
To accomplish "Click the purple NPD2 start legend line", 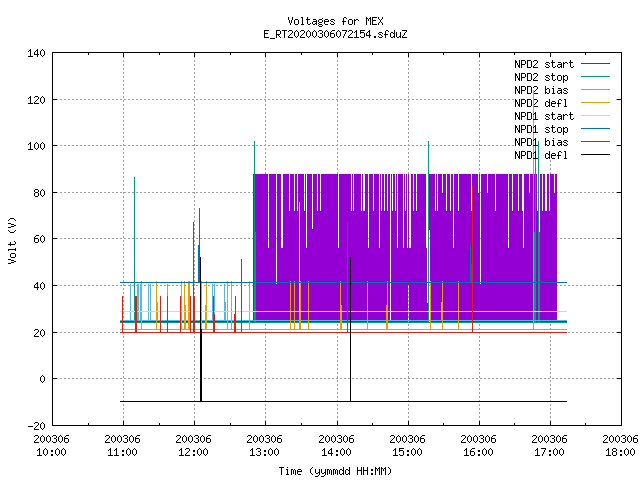I will 595,64.
